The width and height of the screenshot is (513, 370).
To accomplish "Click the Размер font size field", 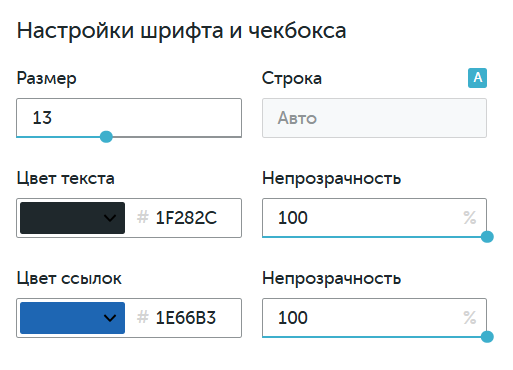I will pos(129,117).
